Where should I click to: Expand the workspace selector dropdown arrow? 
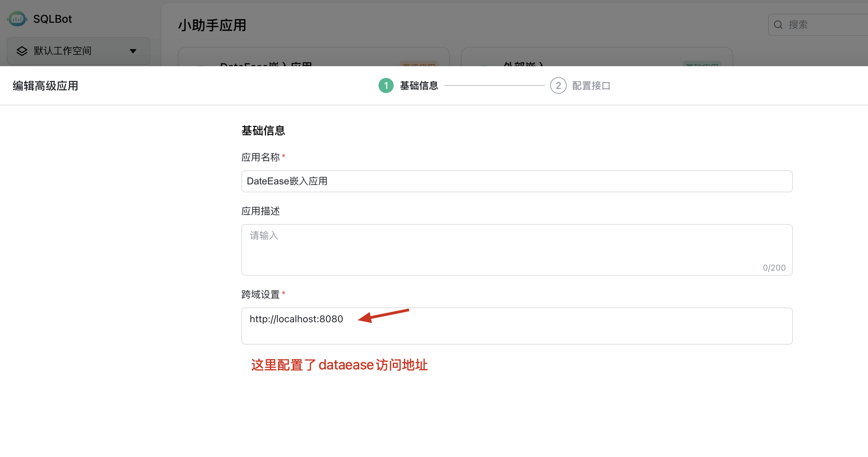133,51
